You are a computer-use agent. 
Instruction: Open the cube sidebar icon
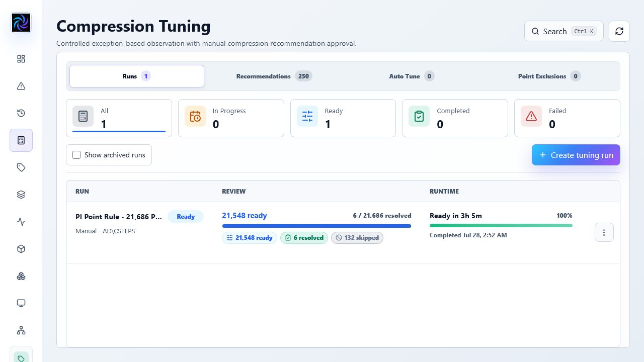click(21, 249)
